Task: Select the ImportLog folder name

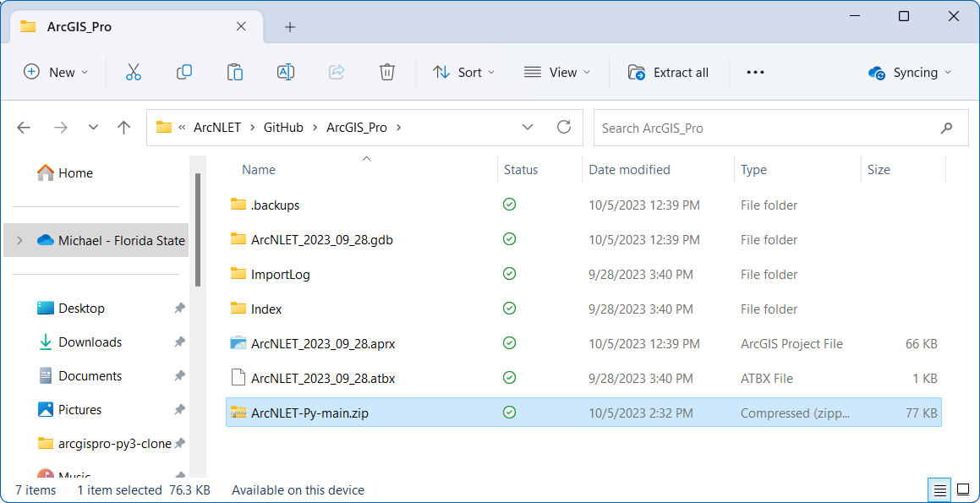Action: coord(281,274)
